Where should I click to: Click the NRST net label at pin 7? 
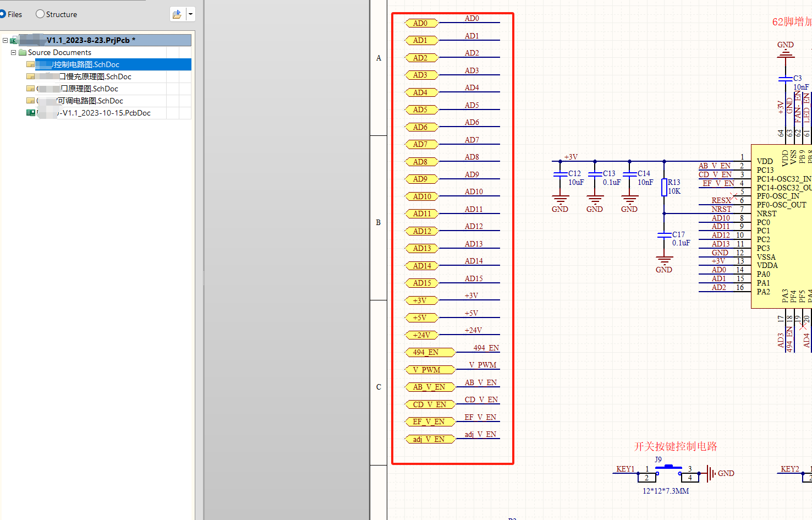pyautogui.click(x=721, y=209)
